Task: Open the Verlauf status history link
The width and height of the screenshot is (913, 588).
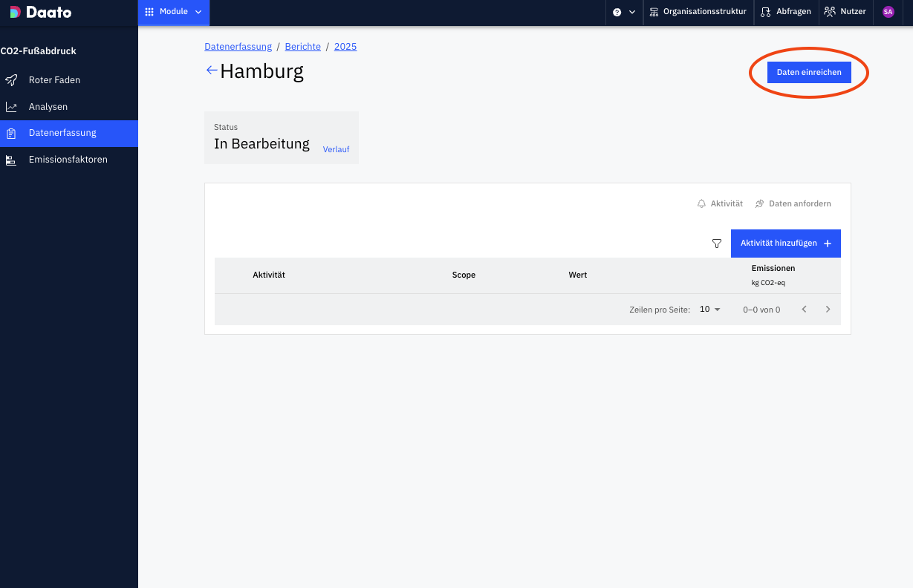Action: pyautogui.click(x=336, y=149)
